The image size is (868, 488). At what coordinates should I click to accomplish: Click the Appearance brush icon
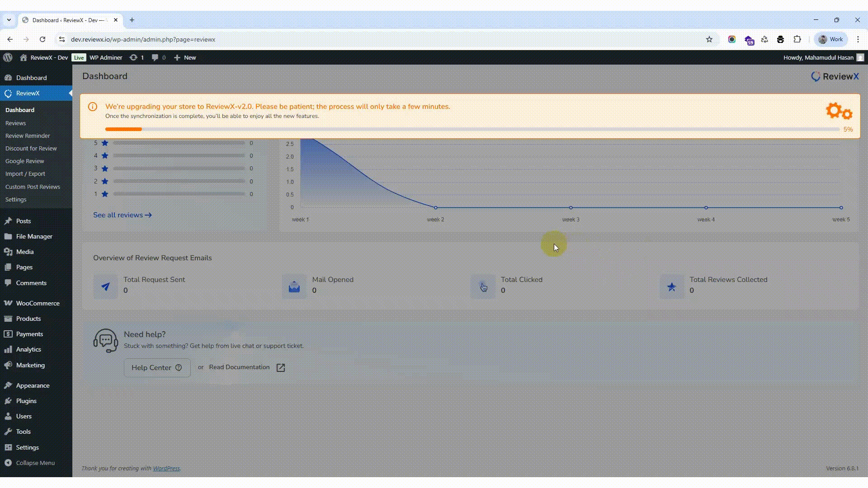pos(8,385)
